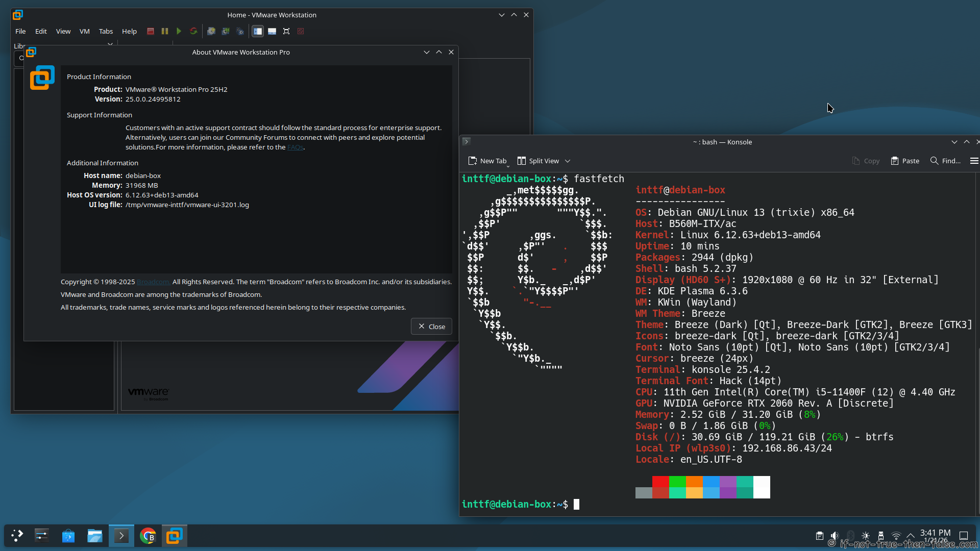The image size is (980, 551).
Task: Open the Wi-Fi networks tray icon
Action: point(896,536)
